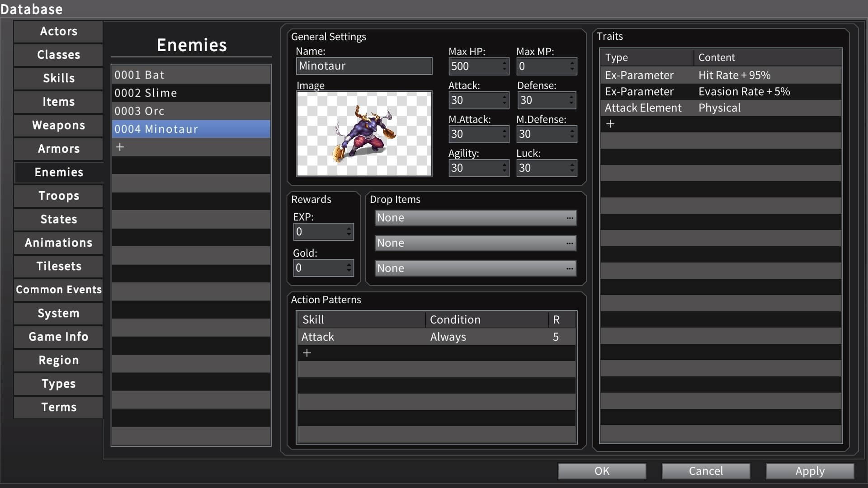Screen dimensions: 868x488
Task: Open third Drop Items None selector
Action: coord(476,268)
